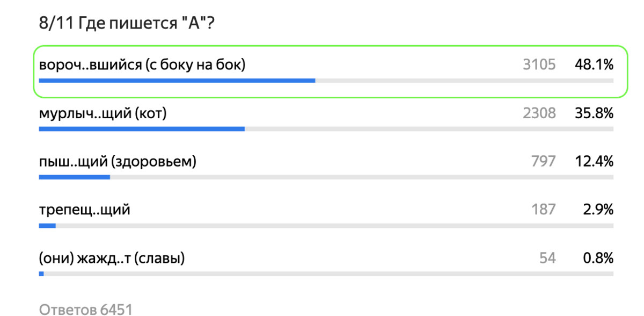Click the 48.1% percentage value
Screen dimensions: 644x316
(594, 65)
